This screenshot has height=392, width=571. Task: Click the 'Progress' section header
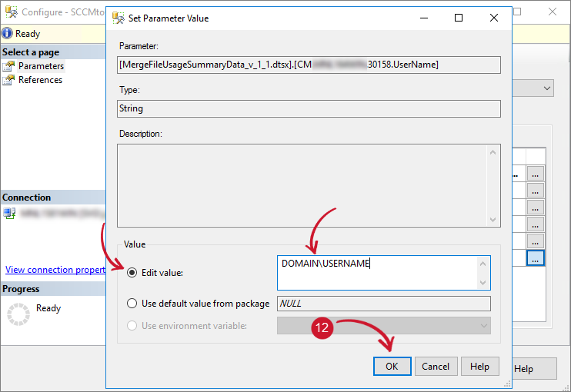click(53, 289)
